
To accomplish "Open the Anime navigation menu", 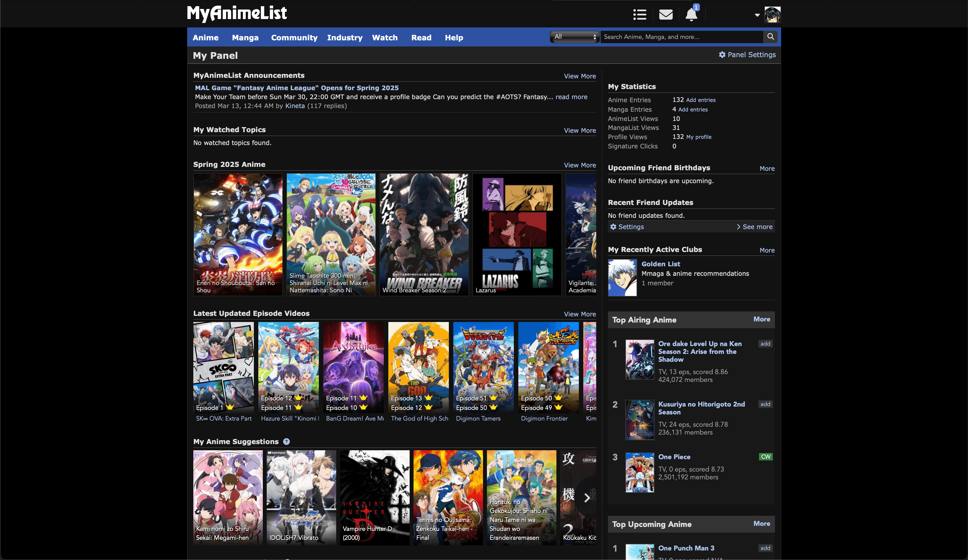I will (x=206, y=38).
